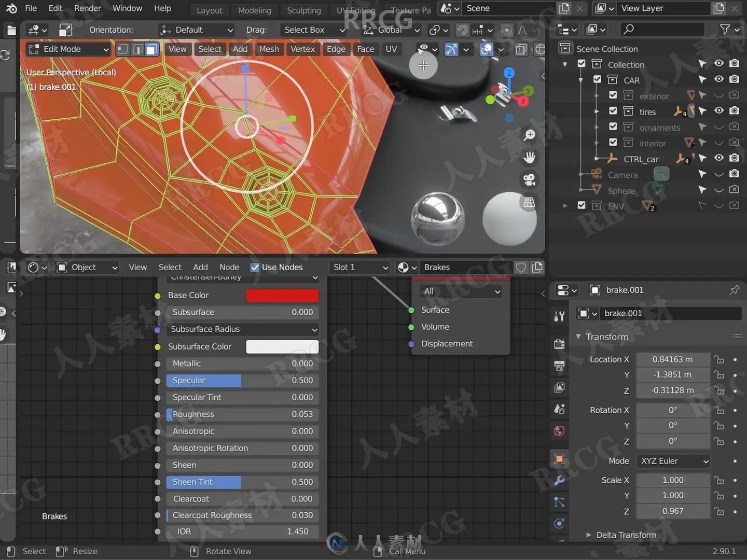This screenshot has height=560, width=747.
Task: Click the zoom viewport magnifier icon
Action: click(529, 135)
